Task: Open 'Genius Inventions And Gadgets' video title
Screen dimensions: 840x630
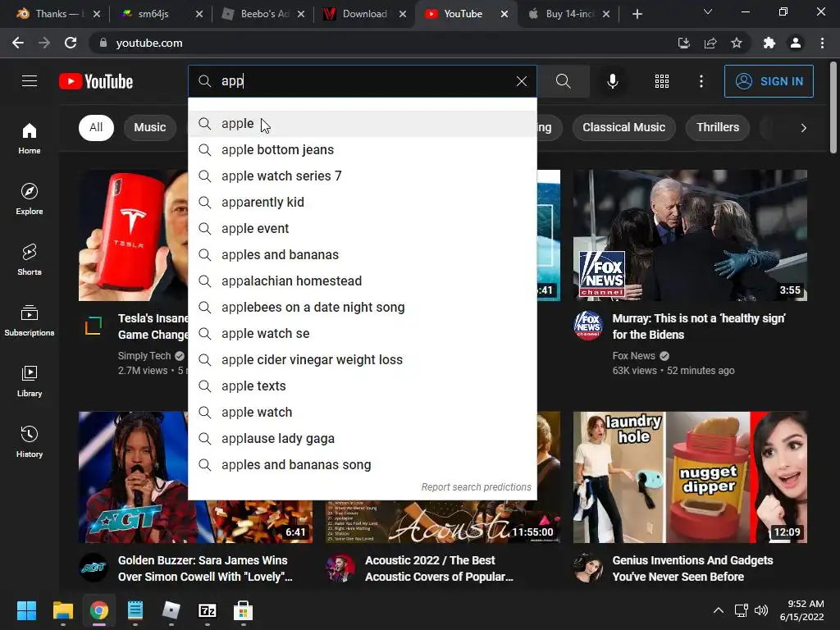Action: click(x=692, y=568)
